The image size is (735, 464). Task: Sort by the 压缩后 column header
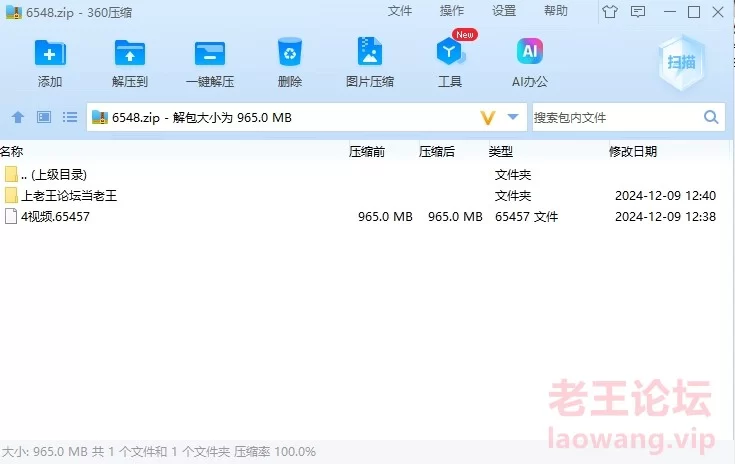coord(436,151)
